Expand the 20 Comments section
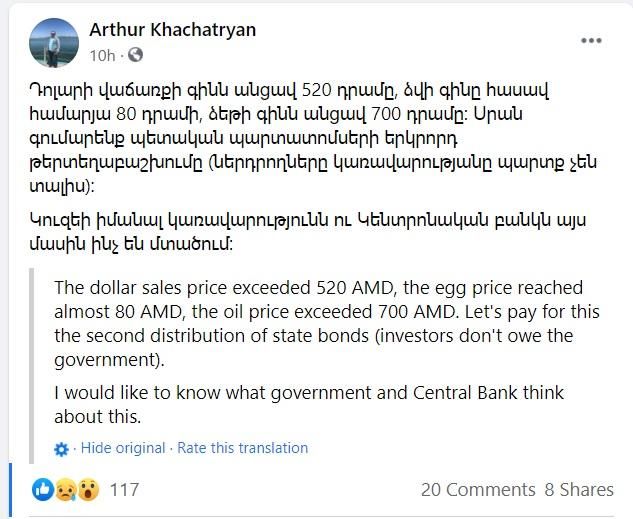The width and height of the screenshot is (633, 519). [x=478, y=489]
